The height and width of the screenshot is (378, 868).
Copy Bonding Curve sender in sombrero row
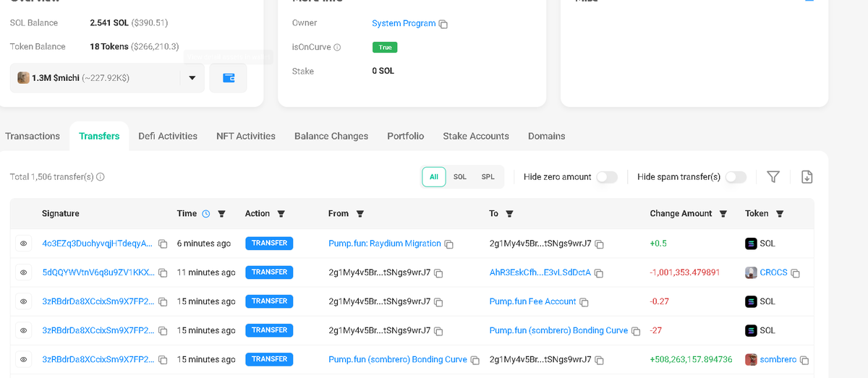coord(475,360)
